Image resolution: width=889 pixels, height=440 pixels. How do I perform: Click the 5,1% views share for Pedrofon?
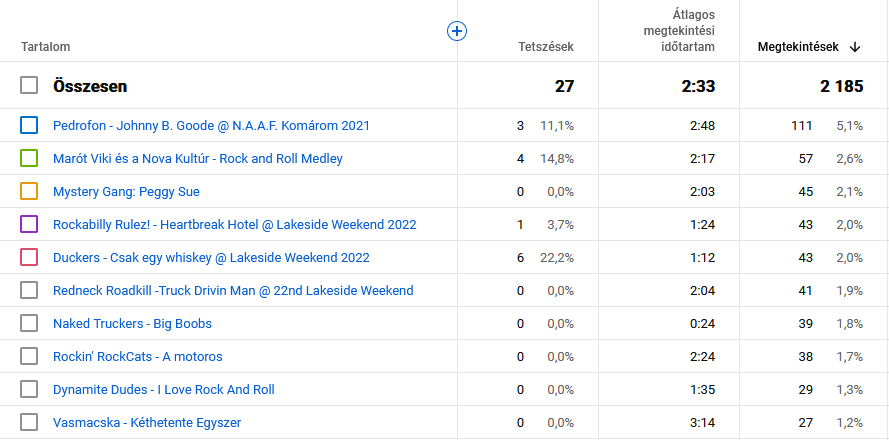tap(849, 125)
